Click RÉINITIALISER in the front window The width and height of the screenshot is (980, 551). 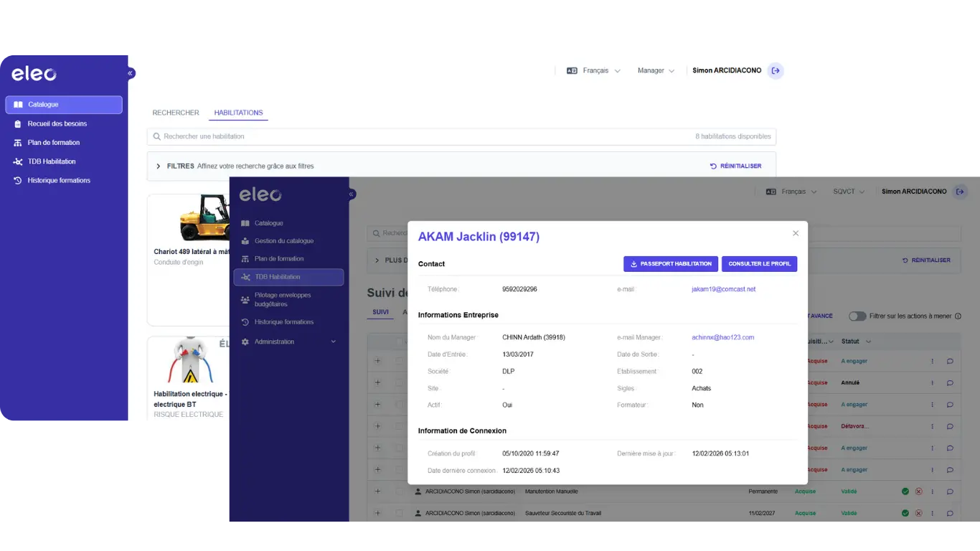point(926,260)
